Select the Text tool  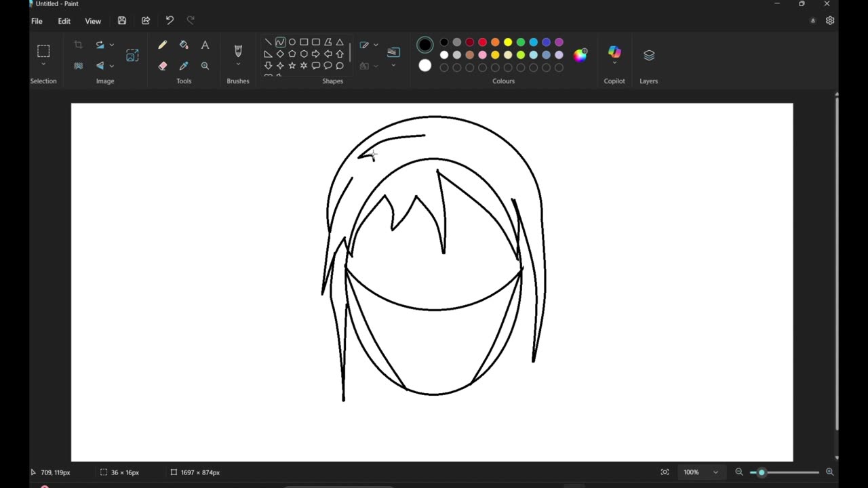tap(205, 45)
